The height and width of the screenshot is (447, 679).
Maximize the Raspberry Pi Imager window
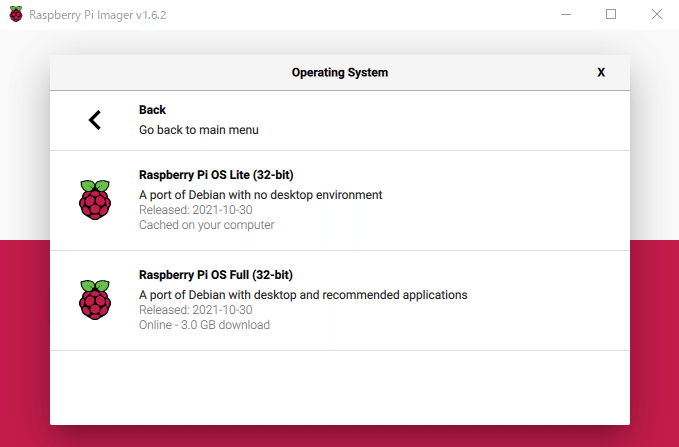[611, 15]
